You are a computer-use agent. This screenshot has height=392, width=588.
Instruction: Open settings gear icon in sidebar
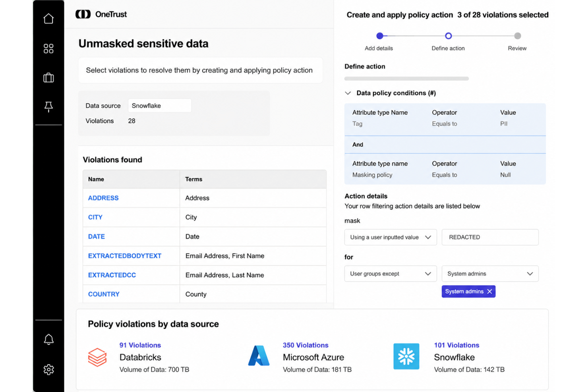coord(48,369)
